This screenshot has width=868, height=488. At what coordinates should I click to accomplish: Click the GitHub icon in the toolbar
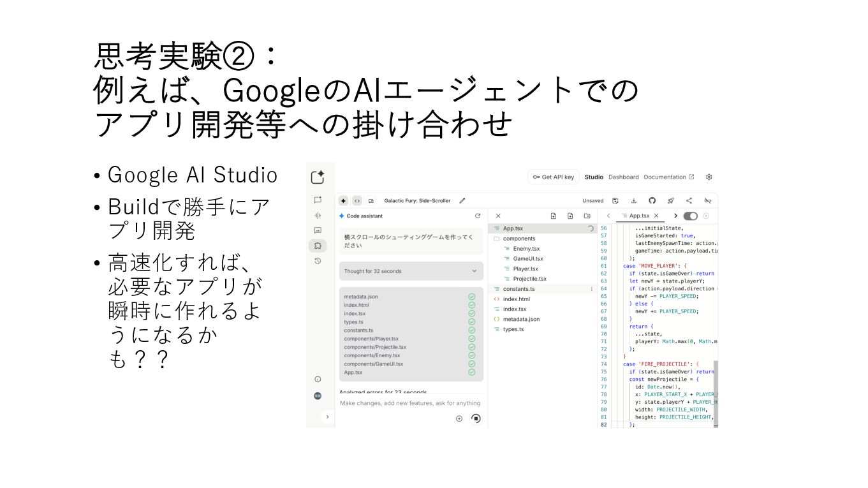652,200
